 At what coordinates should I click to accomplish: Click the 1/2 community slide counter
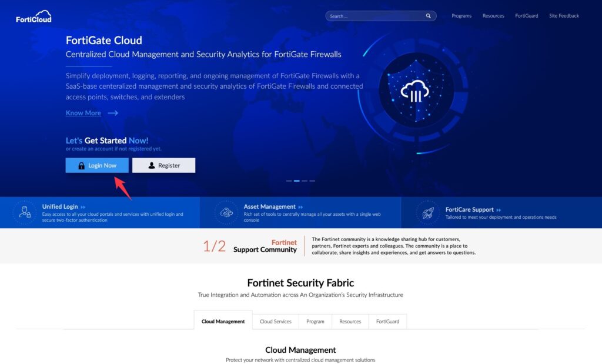(214, 246)
